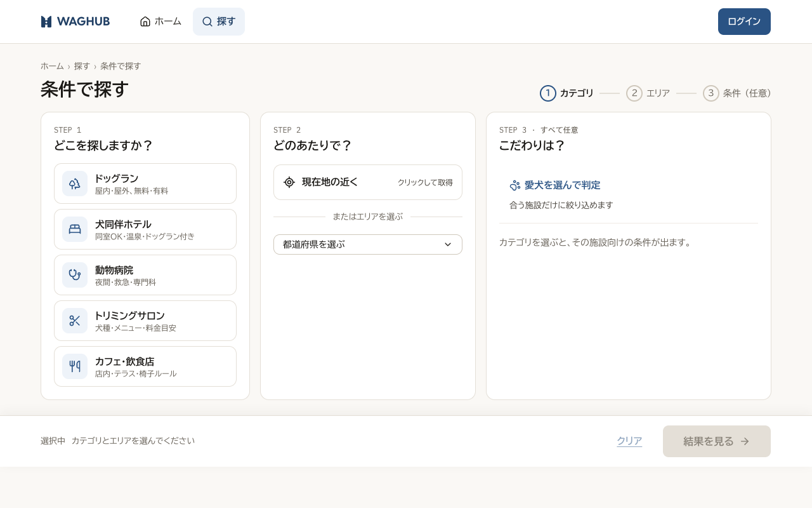
Task: Click the text 犬種・メニュー・料金目安
Action: click(x=136, y=328)
